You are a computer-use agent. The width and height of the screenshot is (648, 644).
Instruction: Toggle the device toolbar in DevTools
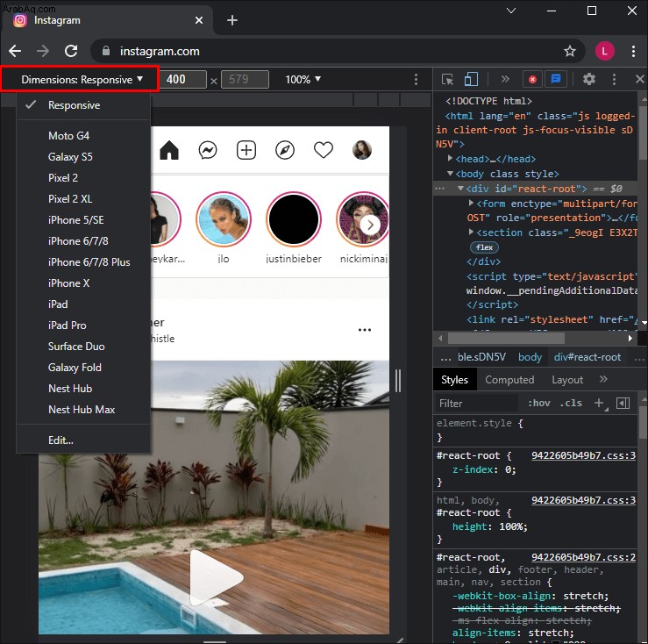[471, 79]
